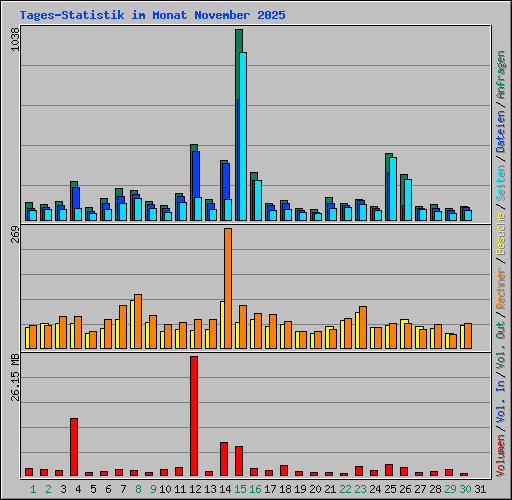Click the red Volumen bar on day 14

tap(224, 459)
